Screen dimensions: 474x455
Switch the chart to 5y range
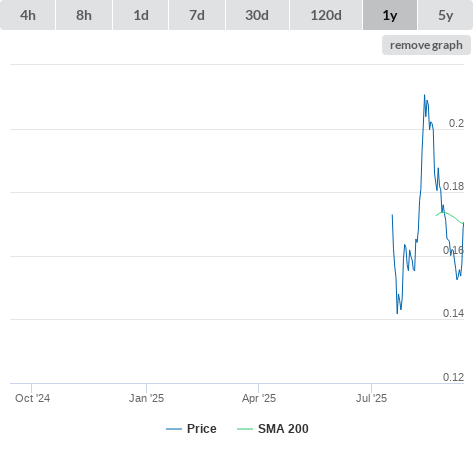point(445,15)
